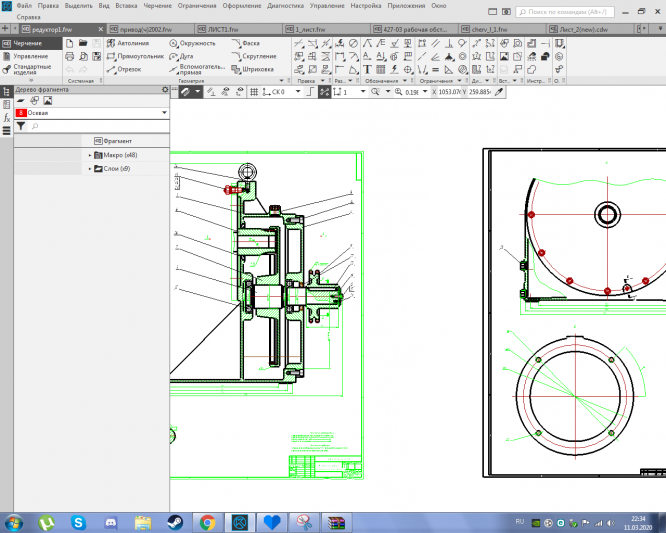Click the Управление panel button

[x=28, y=56]
